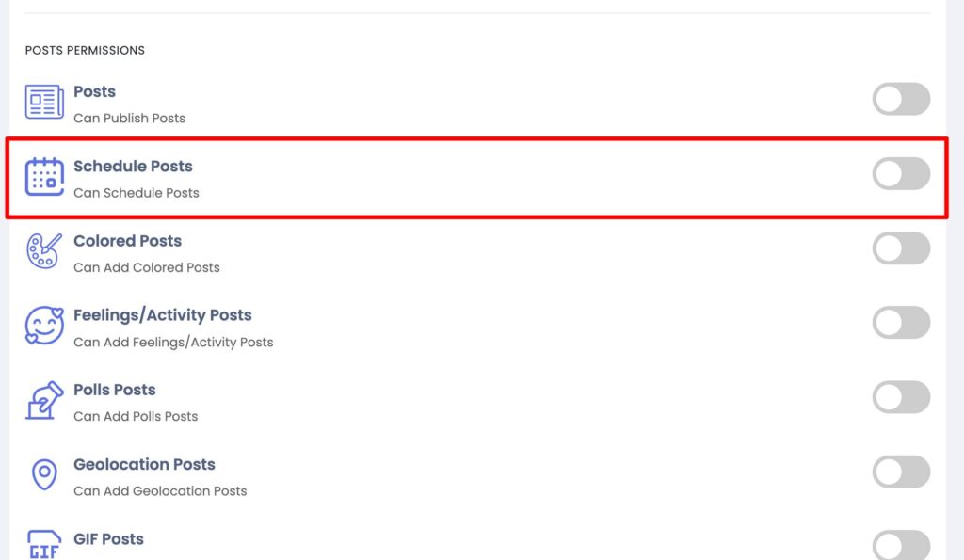This screenshot has height=560, width=964.
Task: Enable the Colored Posts switch
Action: pyautogui.click(x=901, y=248)
